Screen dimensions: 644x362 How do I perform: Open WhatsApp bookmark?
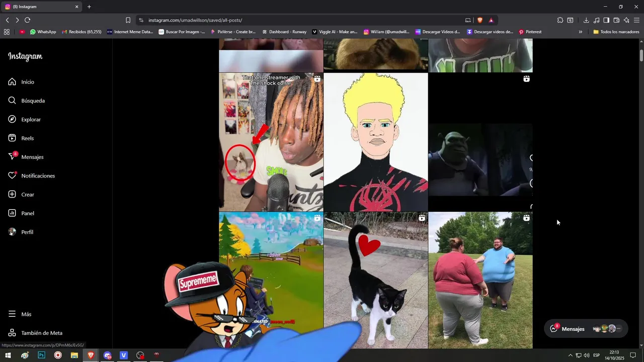click(43, 32)
